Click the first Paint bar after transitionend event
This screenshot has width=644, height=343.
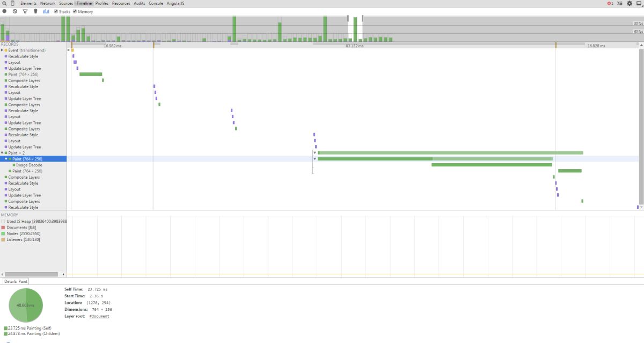[x=91, y=74]
